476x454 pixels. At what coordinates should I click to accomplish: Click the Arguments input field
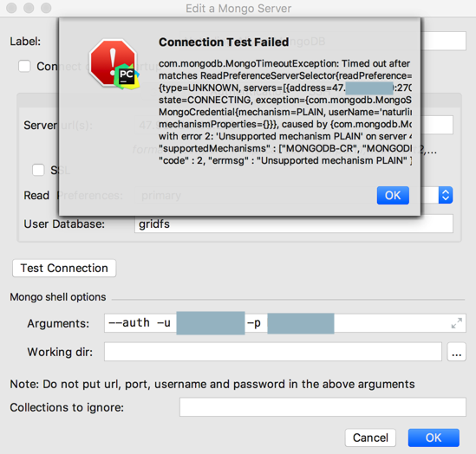click(285, 323)
